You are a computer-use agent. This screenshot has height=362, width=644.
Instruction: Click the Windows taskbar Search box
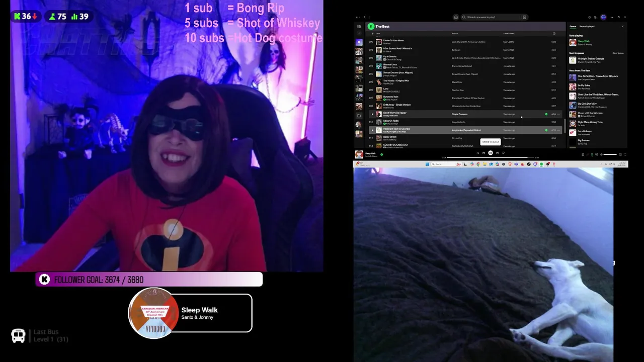coord(446,164)
